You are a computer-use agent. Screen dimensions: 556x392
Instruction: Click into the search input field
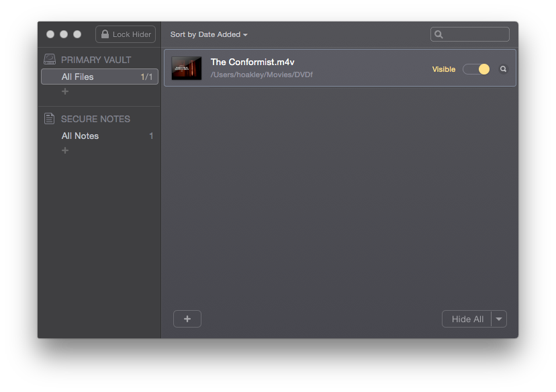pos(475,34)
